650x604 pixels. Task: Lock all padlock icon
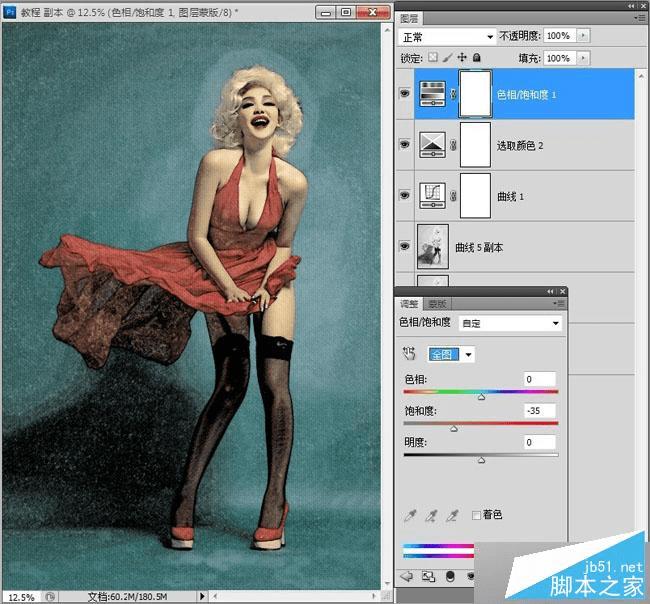click(477, 57)
